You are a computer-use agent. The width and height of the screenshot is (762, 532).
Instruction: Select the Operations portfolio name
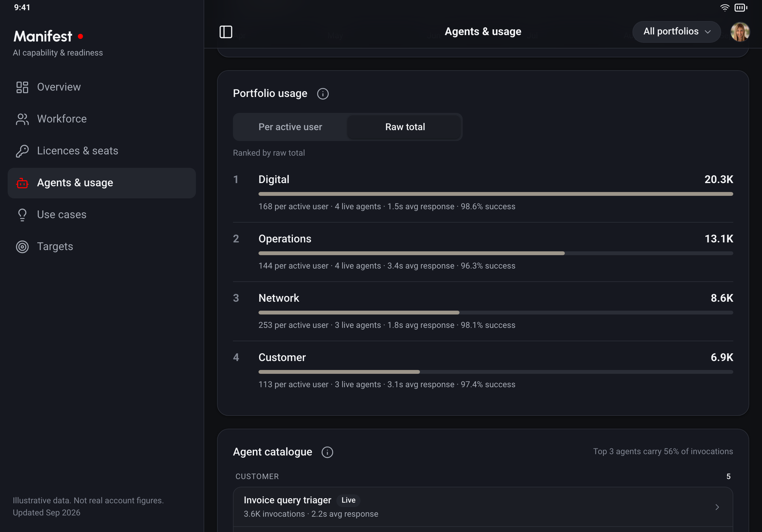coord(285,239)
